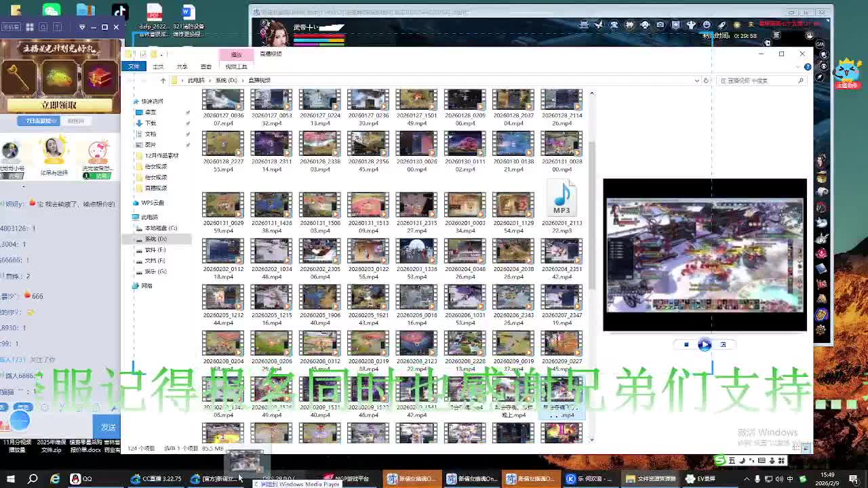Go up one folder level

pyautogui.click(x=163, y=81)
